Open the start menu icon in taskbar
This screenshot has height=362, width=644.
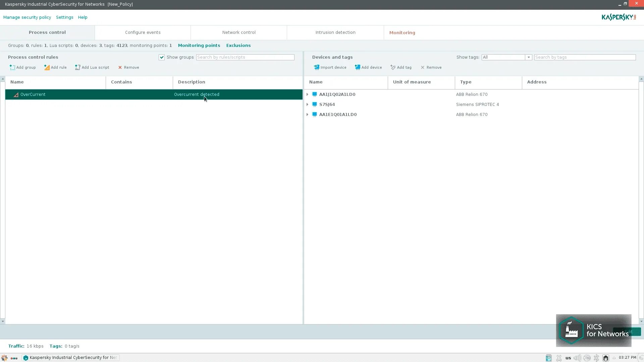[4, 358]
